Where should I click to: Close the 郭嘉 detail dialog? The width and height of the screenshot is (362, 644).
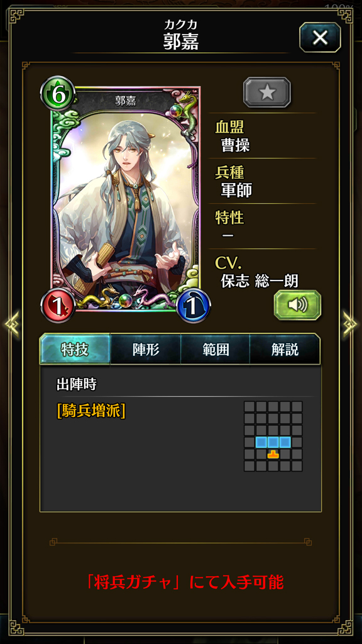[x=320, y=37]
